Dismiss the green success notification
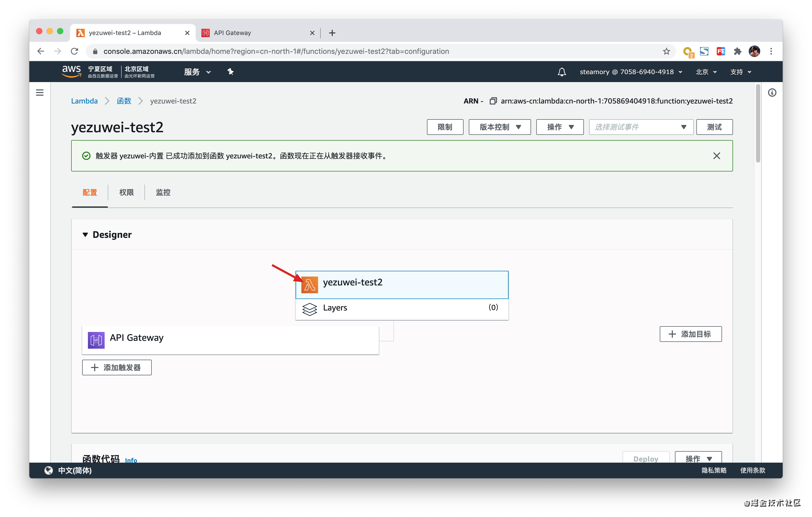Viewport: 812px width, 517px height. pos(717,156)
